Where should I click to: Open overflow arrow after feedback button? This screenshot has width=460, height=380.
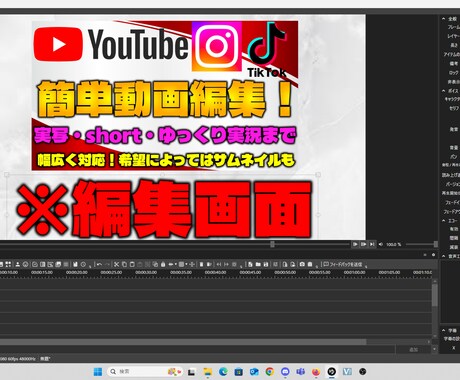click(x=366, y=266)
